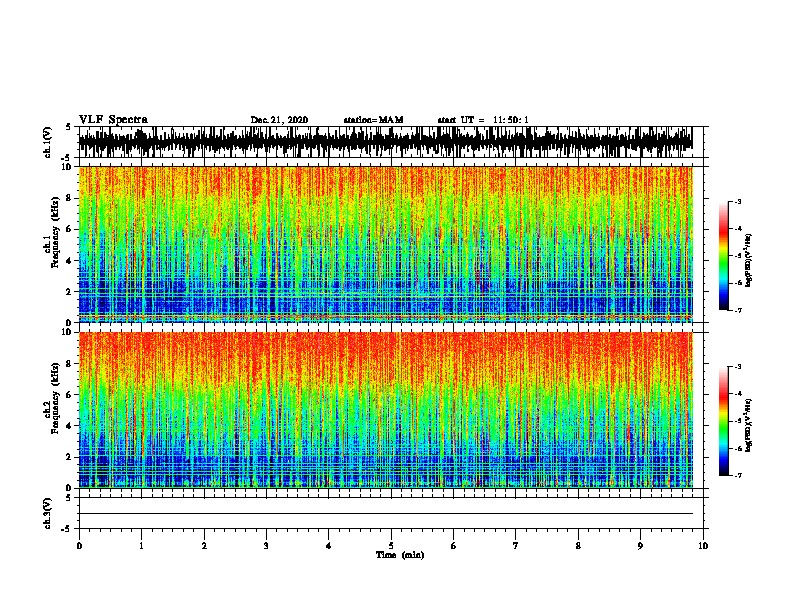Click the "-3" label on ch.1 colorbar
The width and height of the screenshot is (792, 612).
coord(738,202)
